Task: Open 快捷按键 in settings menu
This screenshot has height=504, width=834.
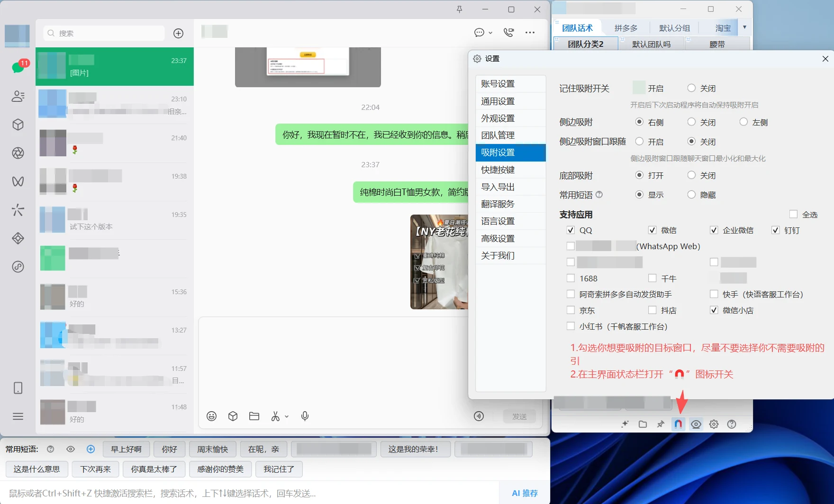Action: pos(510,170)
